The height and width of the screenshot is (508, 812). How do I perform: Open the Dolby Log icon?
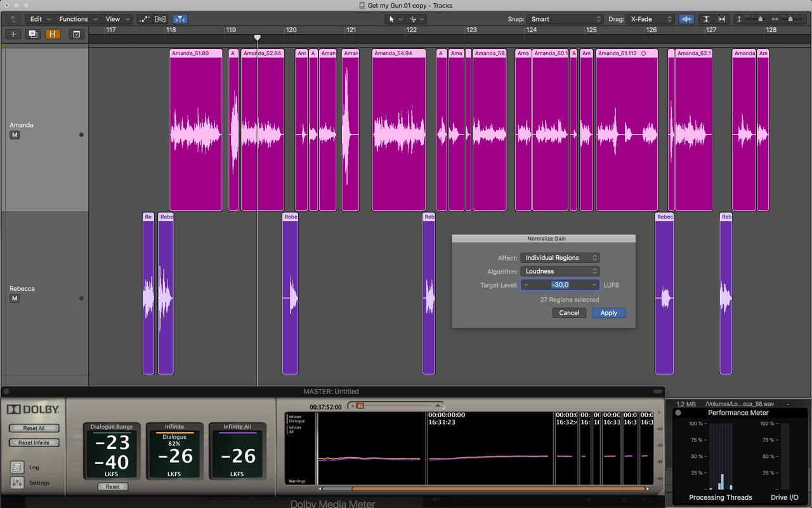pyautogui.click(x=17, y=467)
